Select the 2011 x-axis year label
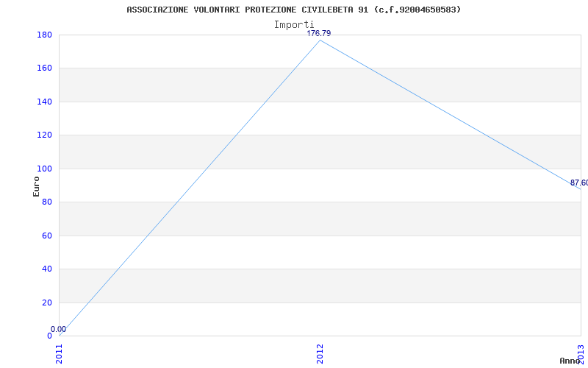588x368 pixels. (x=60, y=354)
